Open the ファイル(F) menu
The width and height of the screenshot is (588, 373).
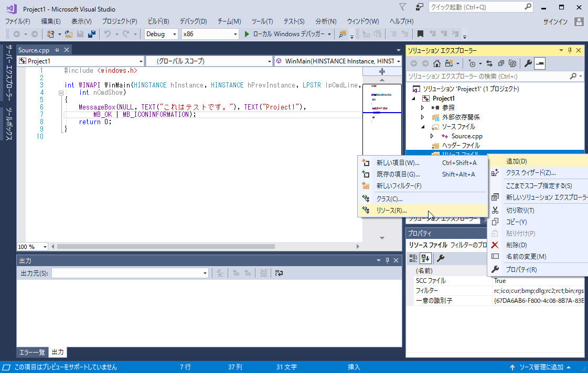pyautogui.click(x=17, y=21)
